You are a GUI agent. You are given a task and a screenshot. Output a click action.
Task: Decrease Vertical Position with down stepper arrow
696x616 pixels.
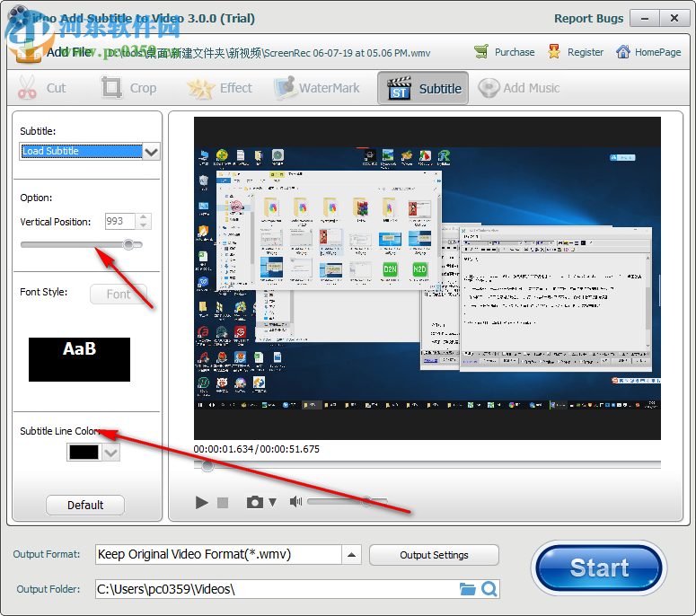[x=144, y=225]
